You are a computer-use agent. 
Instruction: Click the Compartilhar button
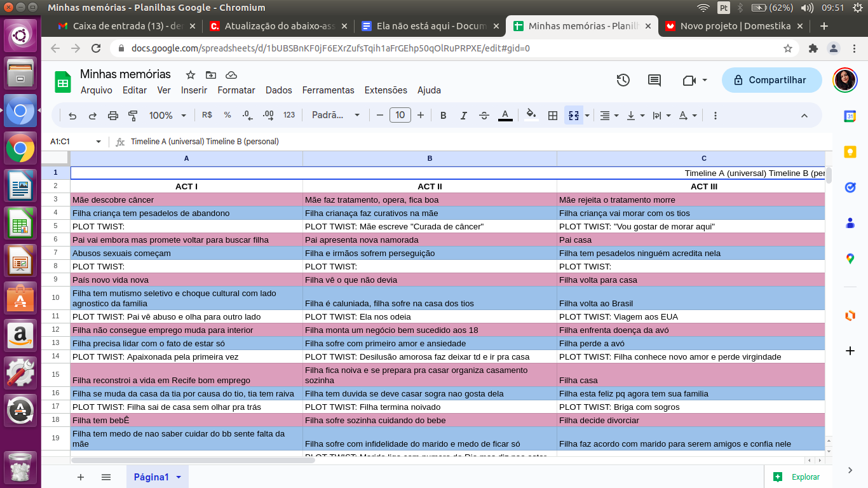click(771, 80)
